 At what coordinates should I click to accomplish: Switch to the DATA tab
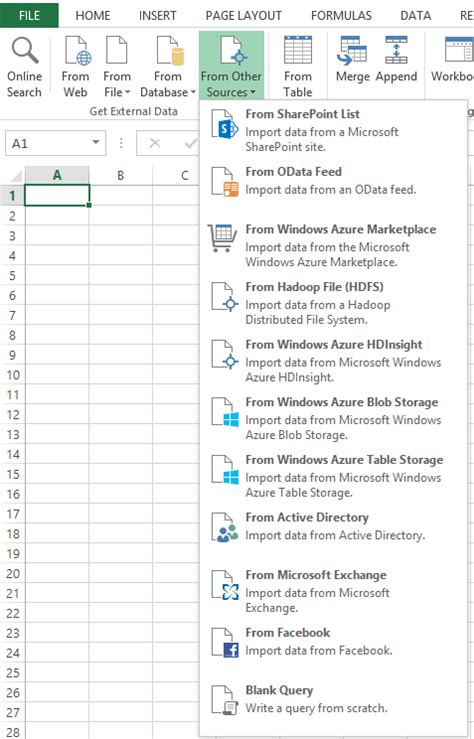point(416,16)
